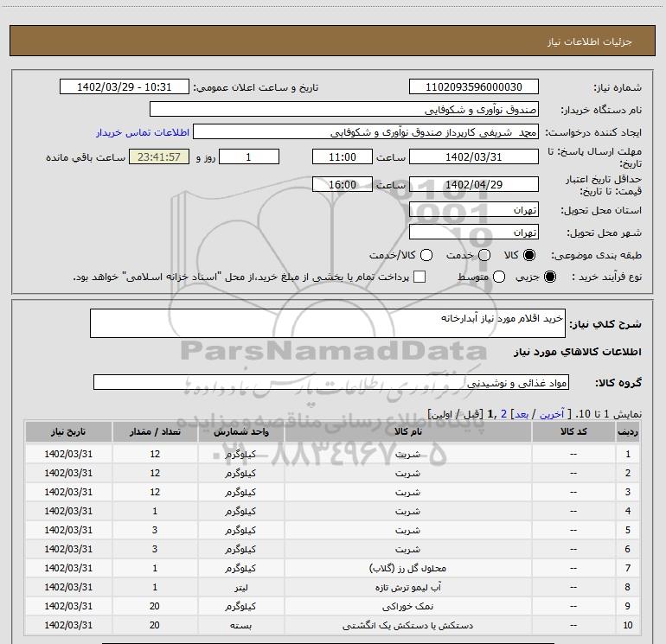Select the row 7 item محلول گل رز (گلاب)
This screenshot has height=644, width=666.
[x=407, y=568]
